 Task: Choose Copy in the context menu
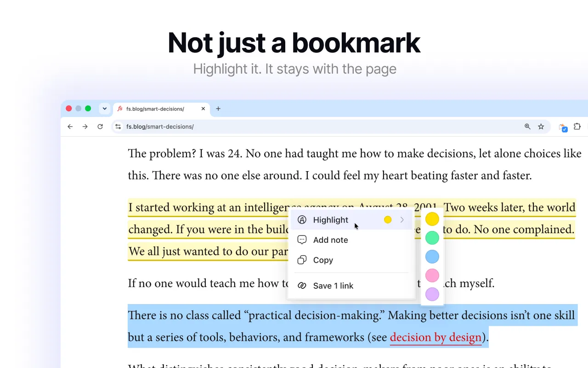[351, 260]
